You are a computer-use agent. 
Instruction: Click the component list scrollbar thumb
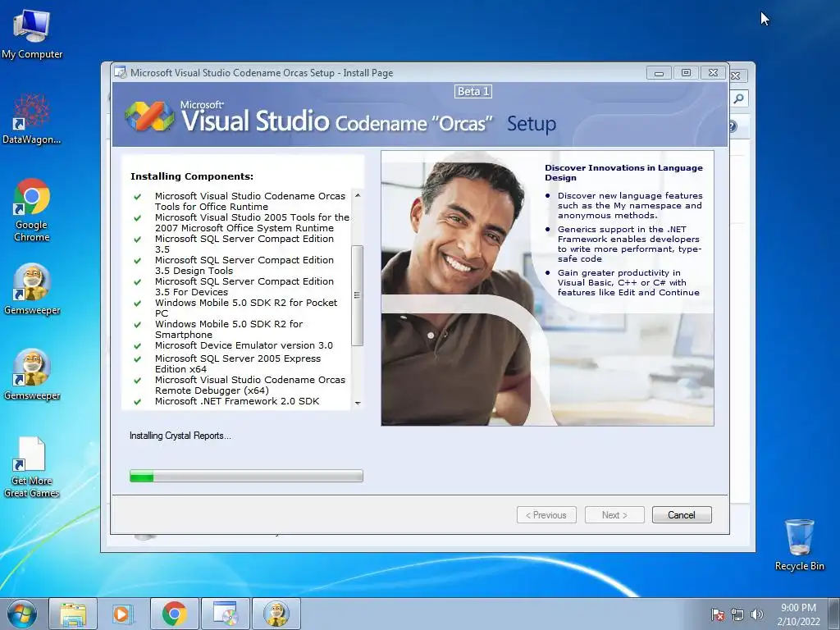click(358, 295)
